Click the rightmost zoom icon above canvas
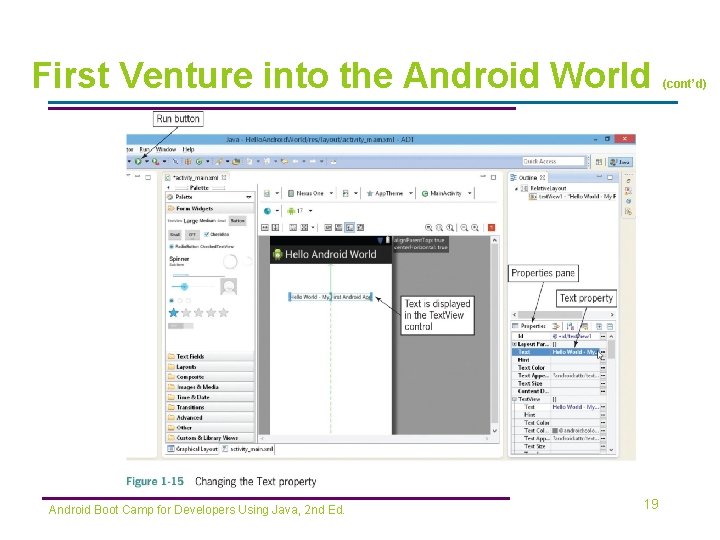Screen dimensions: 720x540 (x=475, y=227)
